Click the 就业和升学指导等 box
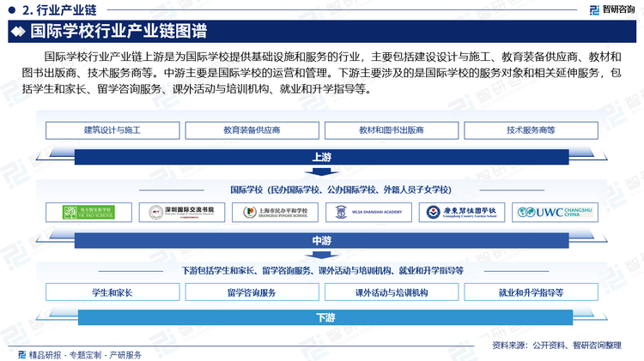The height and width of the screenshot is (361, 644). 531,292
